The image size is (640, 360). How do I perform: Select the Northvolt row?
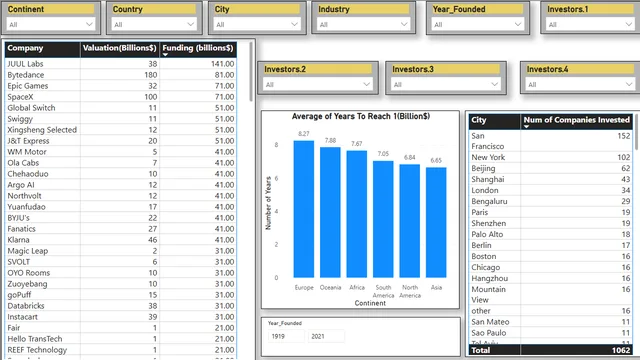(121, 196)
